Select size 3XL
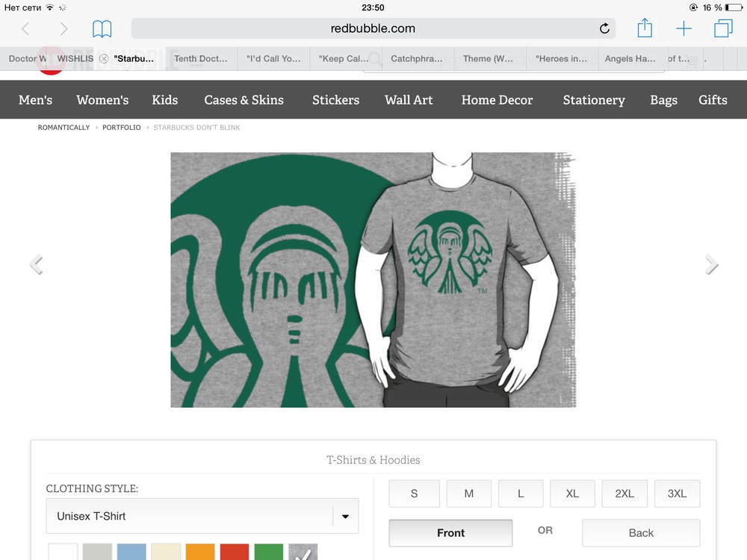The width and height of the screenshot is (747, 560). pos(677,494)
